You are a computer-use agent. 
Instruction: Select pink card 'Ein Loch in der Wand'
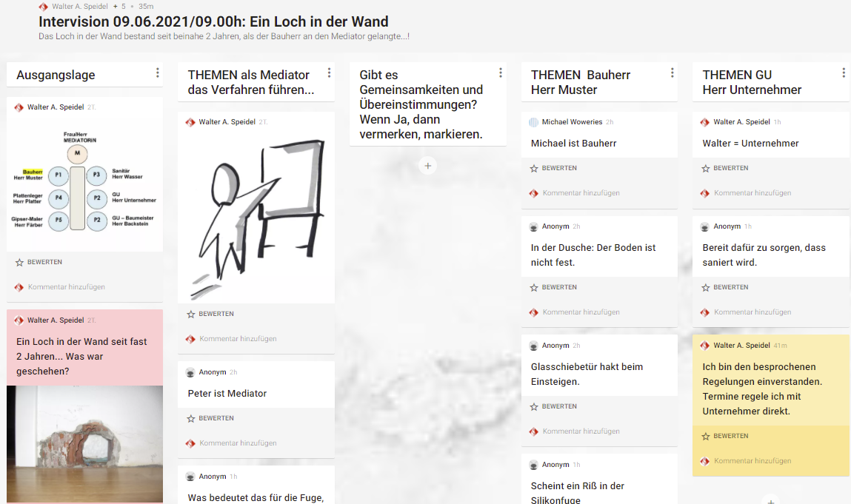(x=84, y=348)
